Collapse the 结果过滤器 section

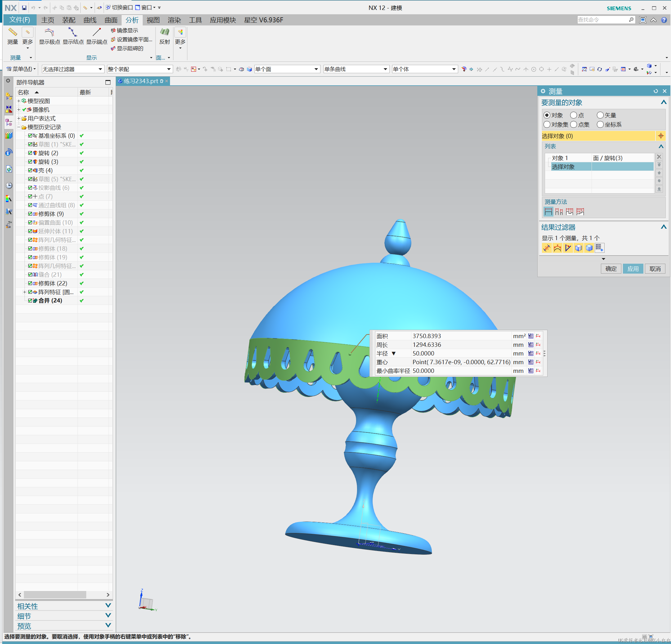664,227
